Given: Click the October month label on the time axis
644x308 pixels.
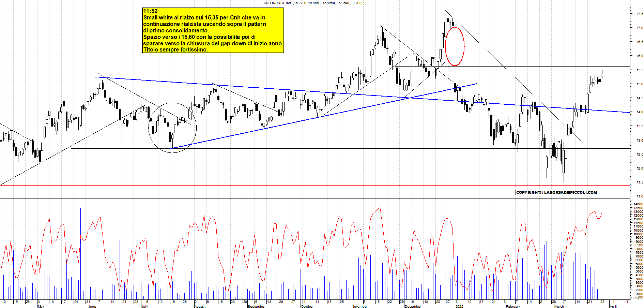Looking at the screenshot, I should [x=307, y=306].
